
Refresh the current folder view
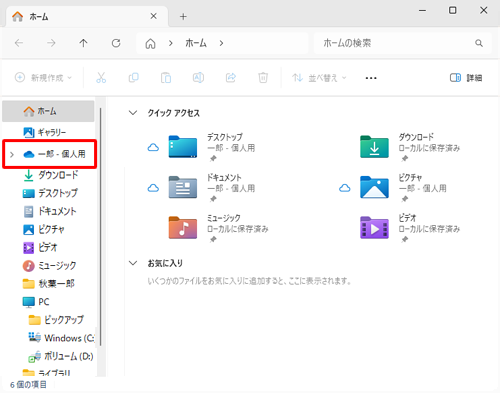[x=116, y=43]
